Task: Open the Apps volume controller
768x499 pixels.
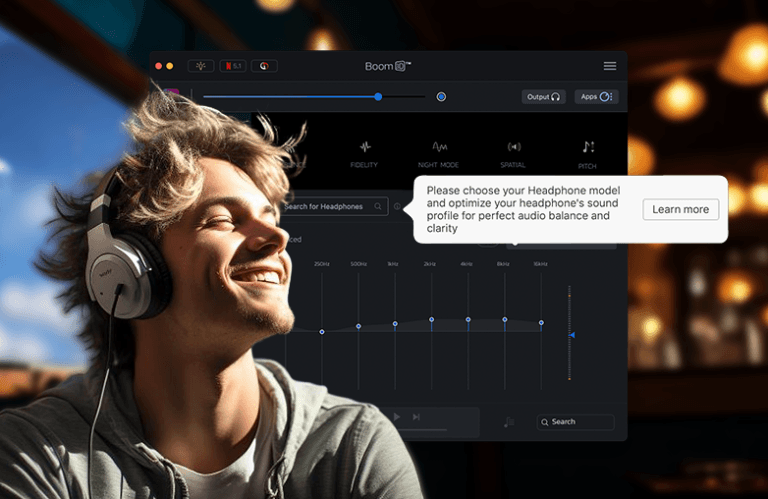Action: (596, 97)
